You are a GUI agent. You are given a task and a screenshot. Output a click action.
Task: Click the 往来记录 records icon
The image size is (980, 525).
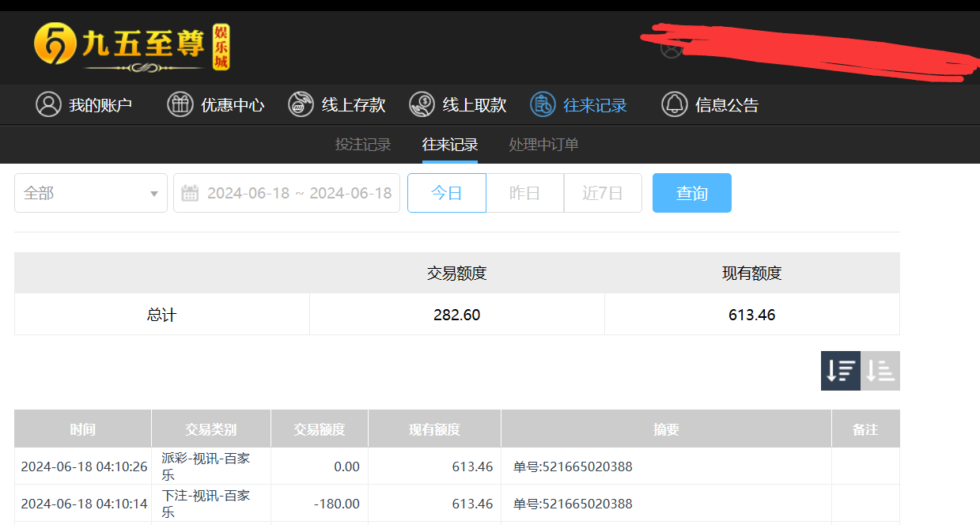click(543, 104)
